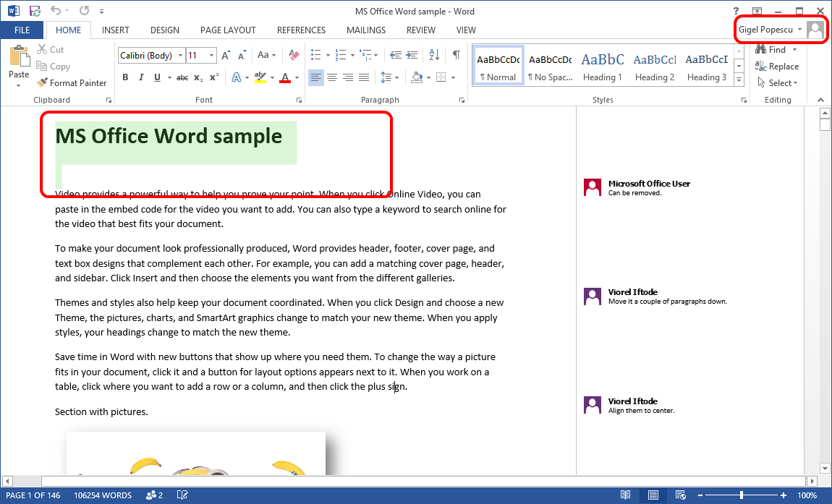Open the Font dialog launcher
Screen dimensions: 832x504
point(300,100)
